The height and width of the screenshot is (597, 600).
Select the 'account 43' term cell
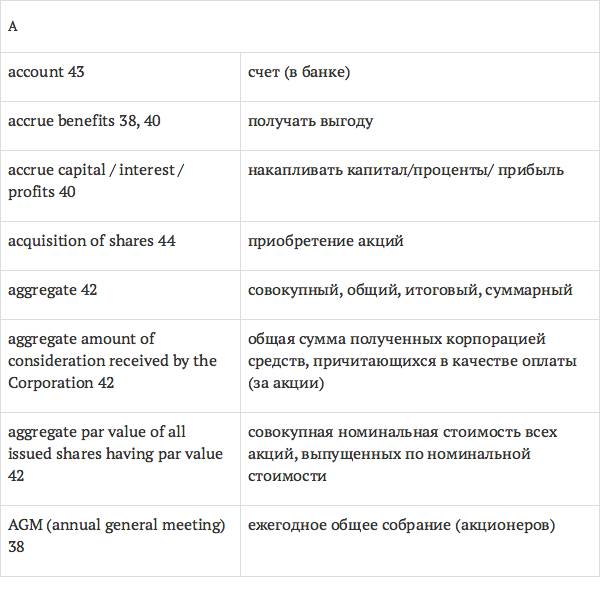[x=47, y=72]
